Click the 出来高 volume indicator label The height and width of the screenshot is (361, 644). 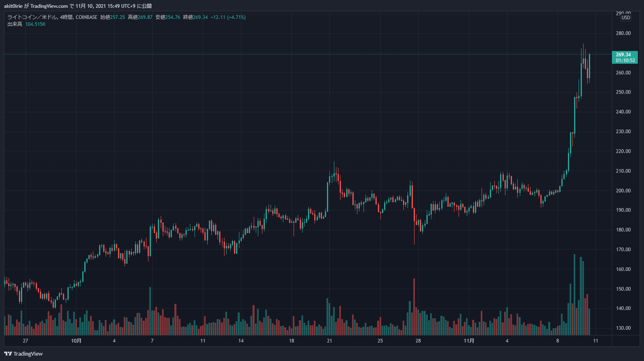[x=15, y=24]
